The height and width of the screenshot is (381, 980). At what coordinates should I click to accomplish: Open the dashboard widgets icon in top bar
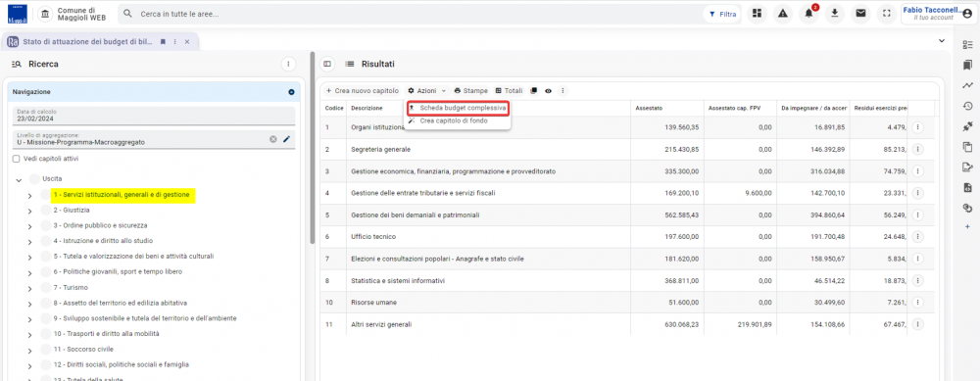click(x=758, y=14)
